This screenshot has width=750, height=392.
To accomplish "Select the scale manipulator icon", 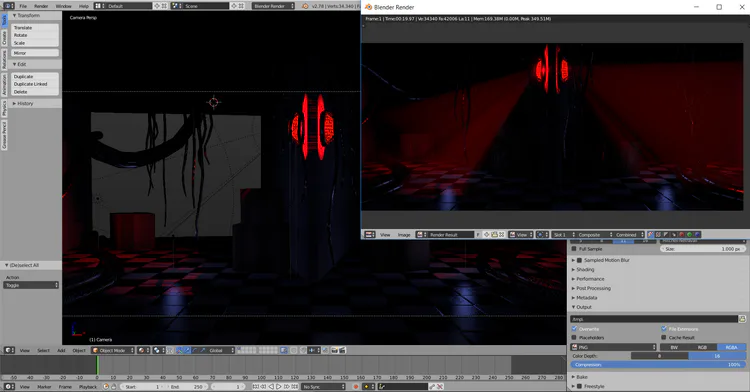I will click(203, 350).
